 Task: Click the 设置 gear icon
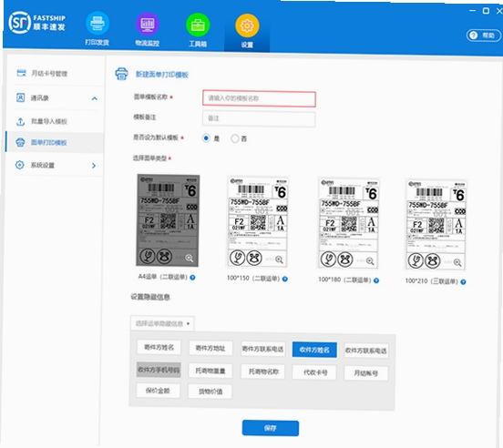click(247, 25)
